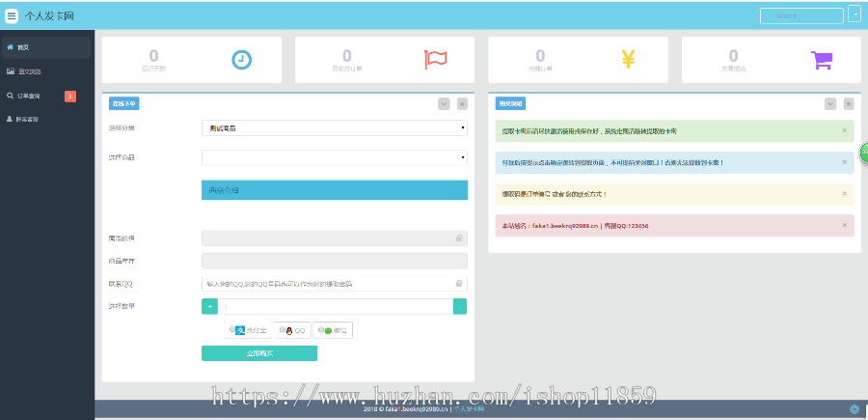Click the footer 个人发卡网 link
This screenshot has height=420, width=868.
point(470,409)
